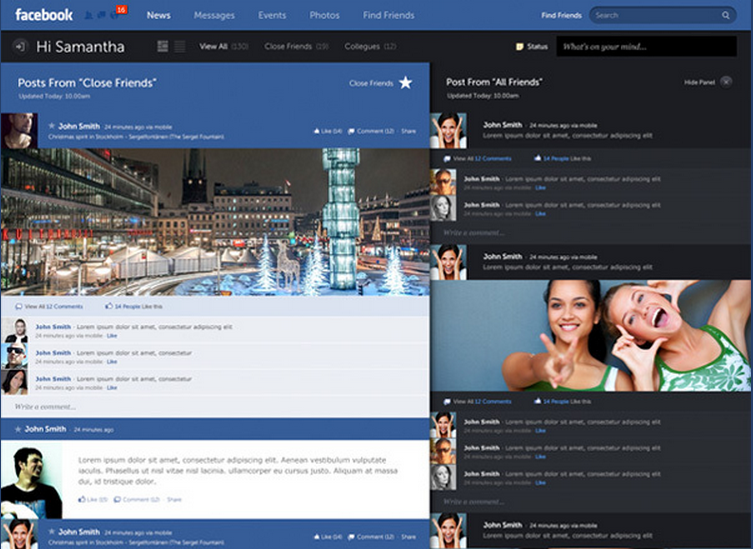Click the Facebook logo in the header
Image resolution: width=753 pixels, height=549 pixels.
pyautogui.click(x=44, y=15)
